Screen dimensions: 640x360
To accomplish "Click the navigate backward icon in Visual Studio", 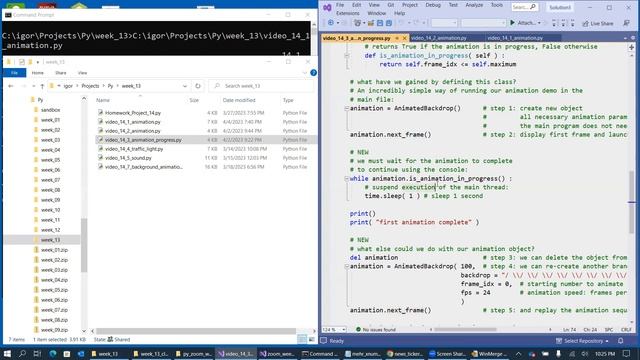I will pyautogui.click(x=331, y=23).
